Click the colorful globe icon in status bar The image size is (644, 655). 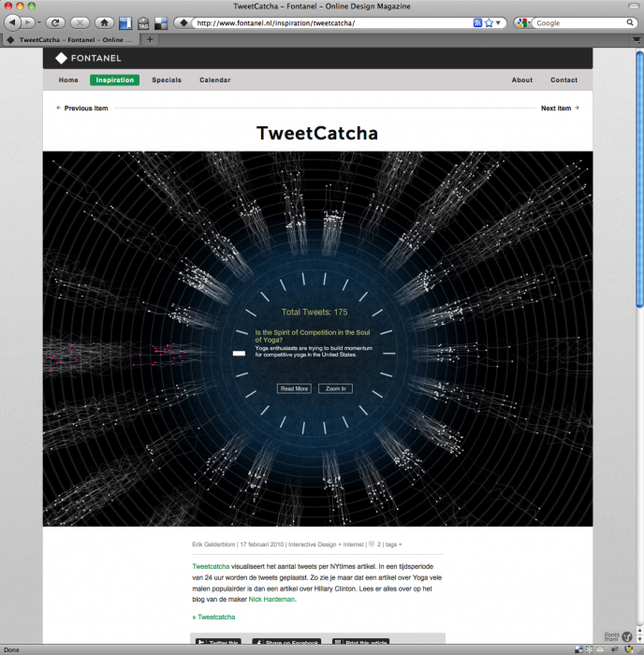[628, 649]
